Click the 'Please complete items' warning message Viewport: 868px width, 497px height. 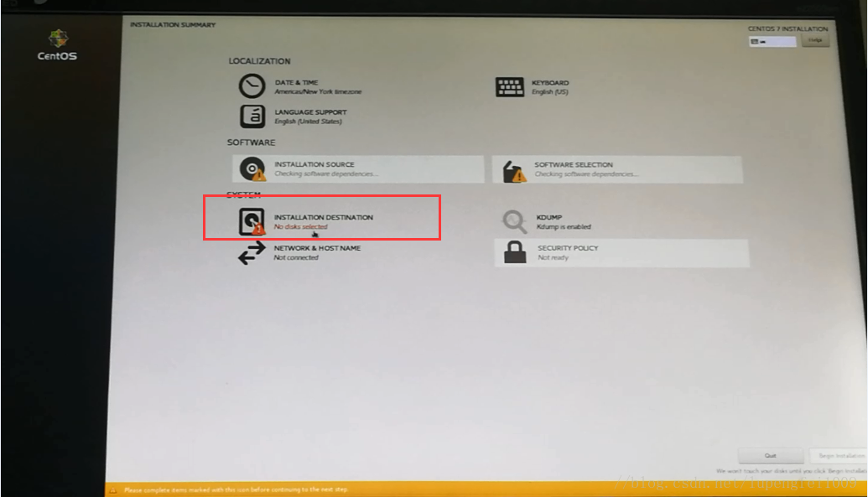pos(236,489)
